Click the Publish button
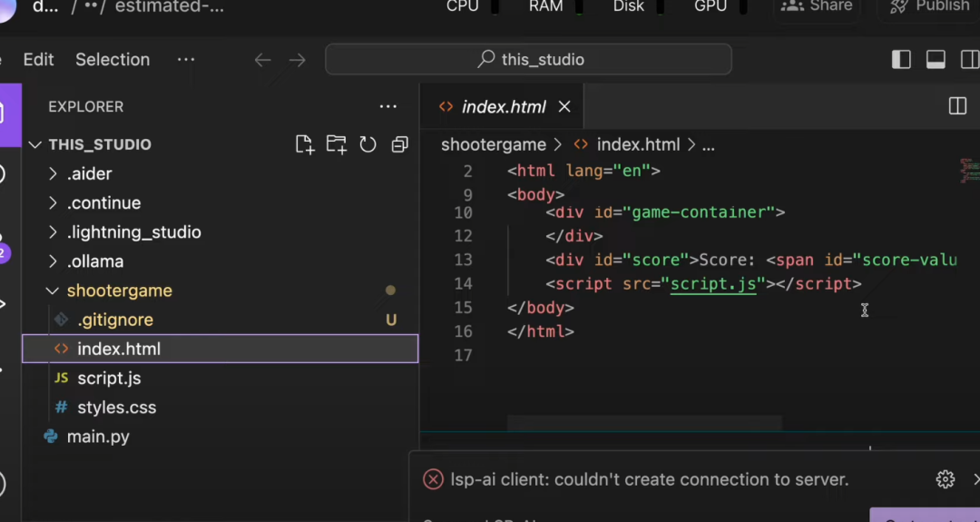Image resolution: width=980 pixels, height=522 pixels. click(929, 6)
